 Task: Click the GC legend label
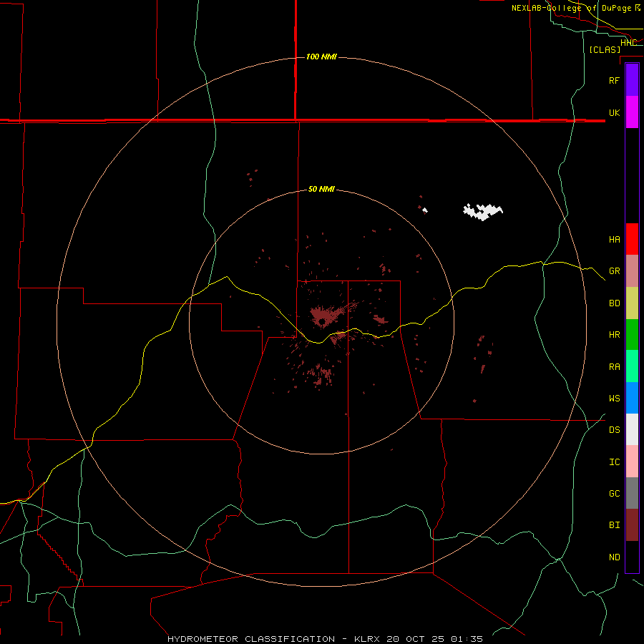[614, 494]
